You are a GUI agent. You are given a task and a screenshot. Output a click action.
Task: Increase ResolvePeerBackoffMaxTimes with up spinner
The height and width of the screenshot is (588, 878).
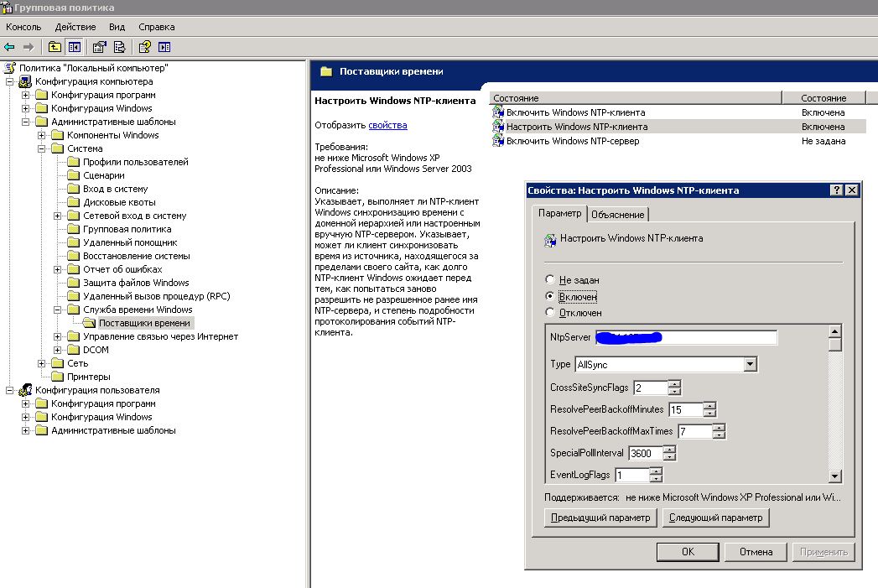click(x=719, y=427)
